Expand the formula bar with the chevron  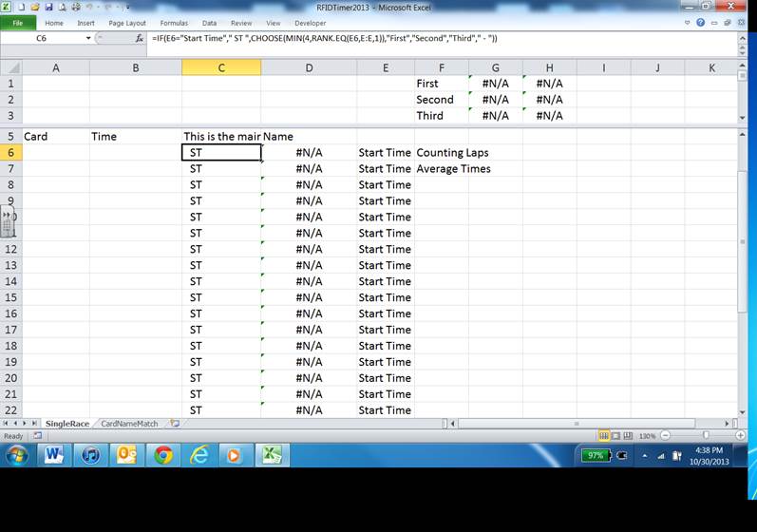[743, 38]
